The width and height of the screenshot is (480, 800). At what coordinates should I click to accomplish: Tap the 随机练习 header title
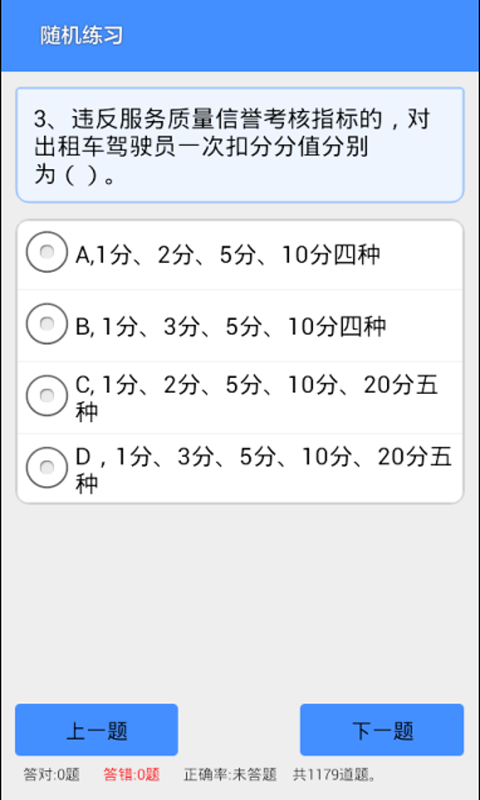click(x=82, y=36)
